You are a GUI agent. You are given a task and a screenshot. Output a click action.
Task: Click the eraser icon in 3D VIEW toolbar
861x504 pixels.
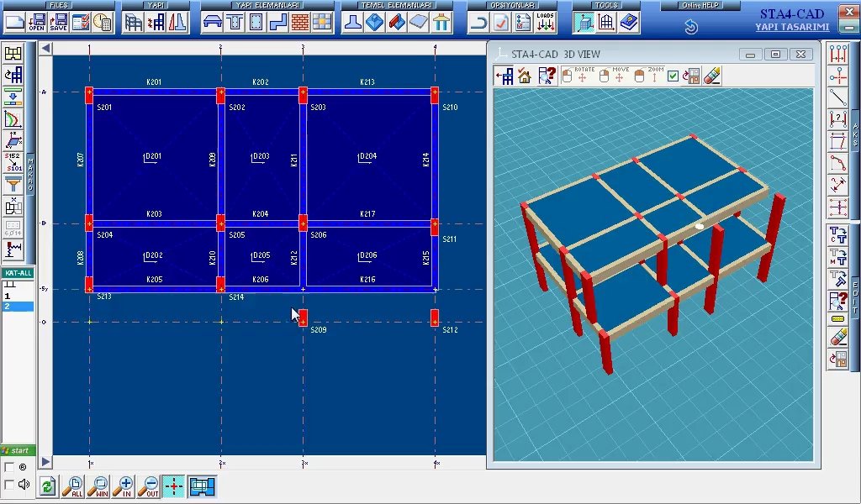[711, 76]
